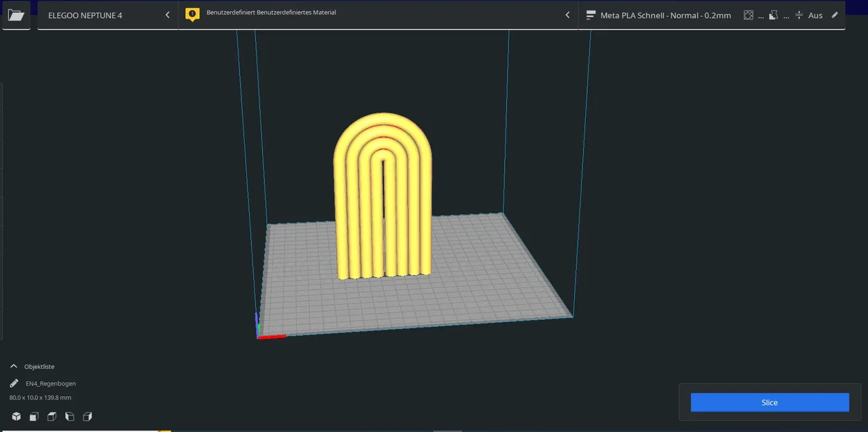The image size is (868, 432).
Task: Switch to left side view cube icon
Action: [69, 416]
